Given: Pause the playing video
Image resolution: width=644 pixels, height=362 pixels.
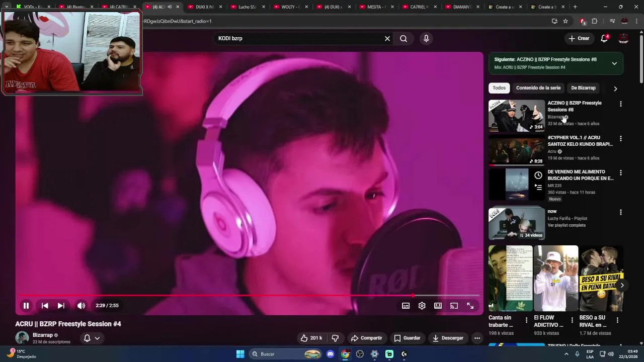Looking at the screenshot, I should [x=26, y=306].
